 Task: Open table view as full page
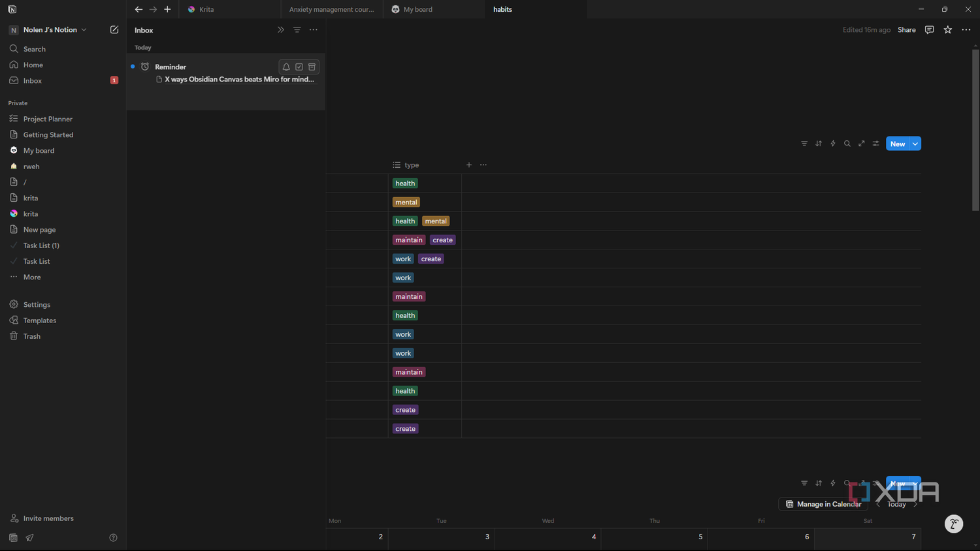862,144
